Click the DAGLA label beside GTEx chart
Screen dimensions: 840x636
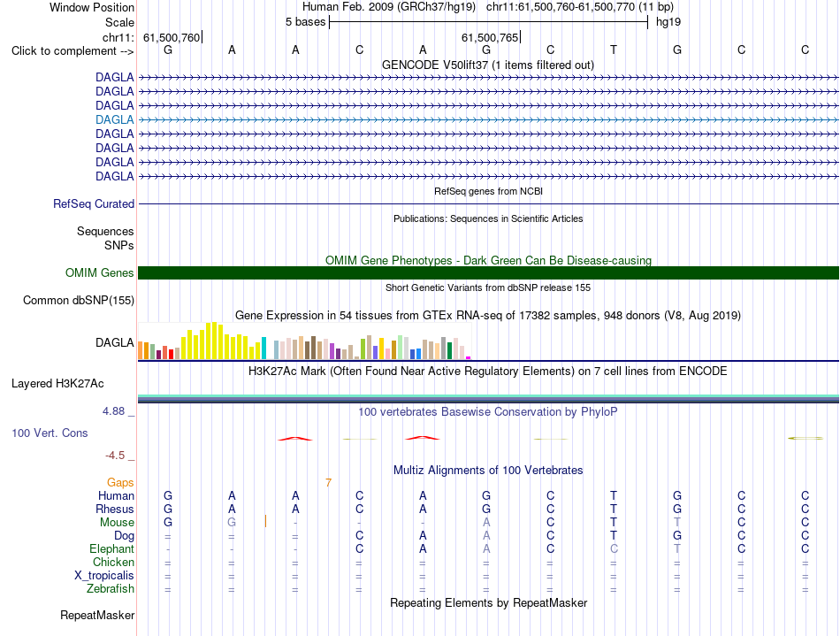tap(115, 342)
